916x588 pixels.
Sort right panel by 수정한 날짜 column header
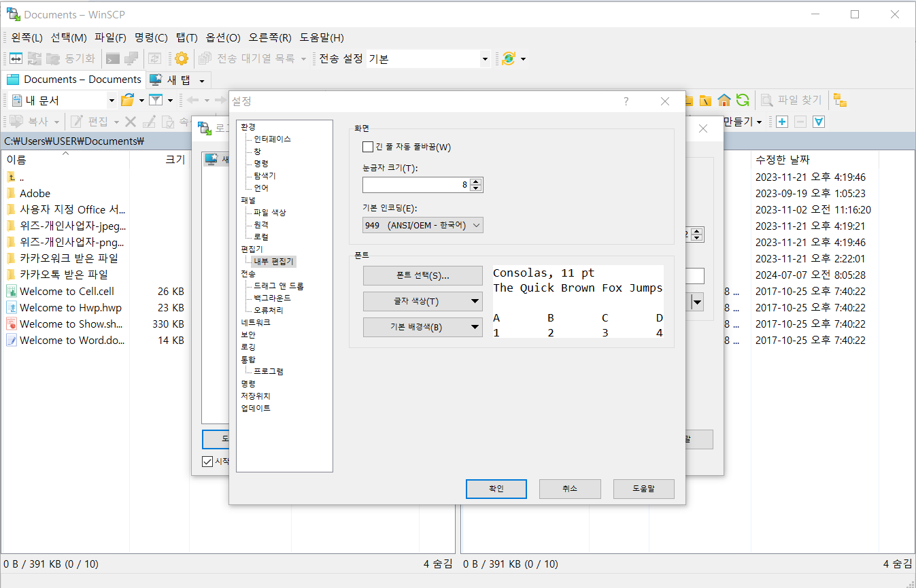[x=815, y=160]
